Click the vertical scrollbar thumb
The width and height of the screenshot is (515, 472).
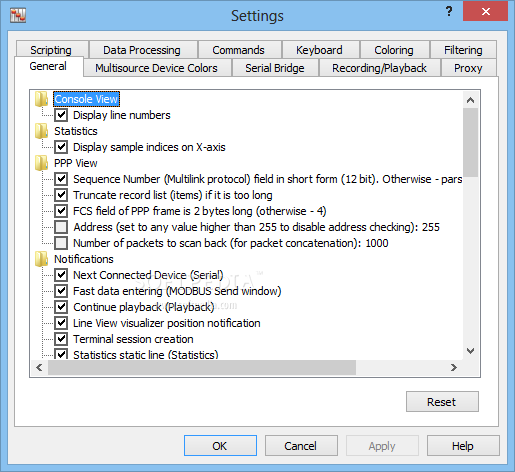(x=470, y=142)
